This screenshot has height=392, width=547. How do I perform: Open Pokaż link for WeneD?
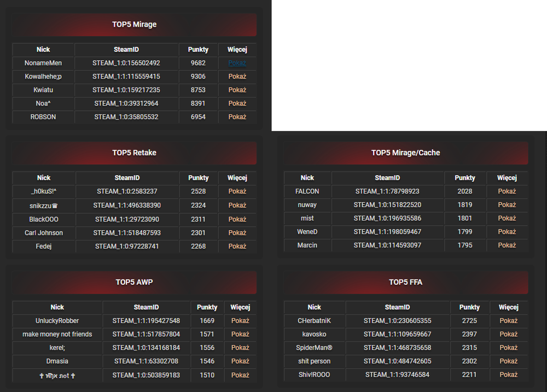pyautogui.click(x=507, y=232)
